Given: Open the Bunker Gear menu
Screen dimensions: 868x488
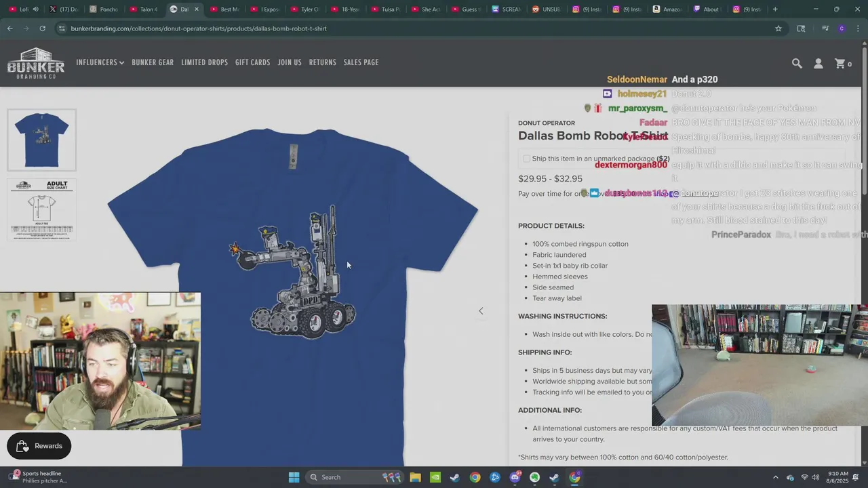Looking at the screenshot, I should pos(153,62).
